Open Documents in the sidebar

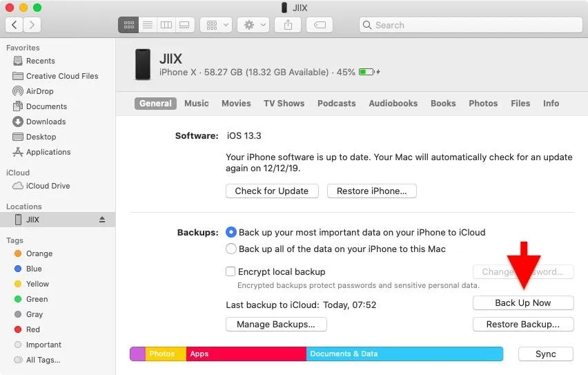coord(40,106)
